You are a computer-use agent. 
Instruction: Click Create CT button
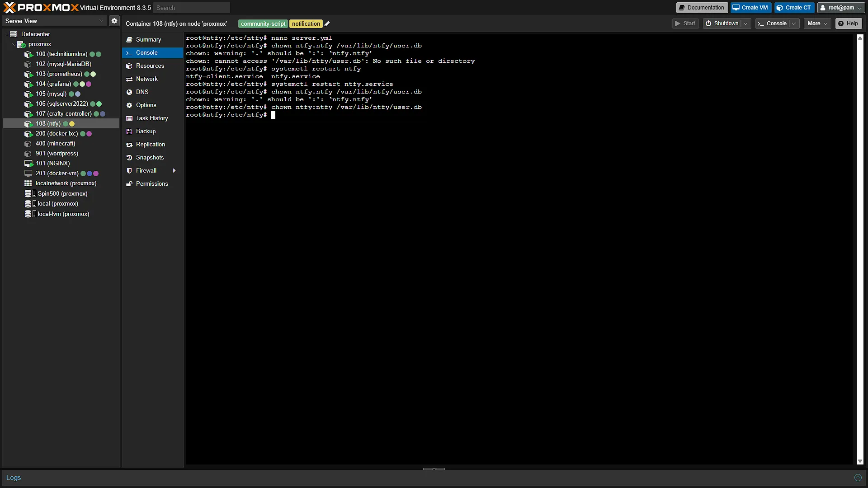coord(794,8)
